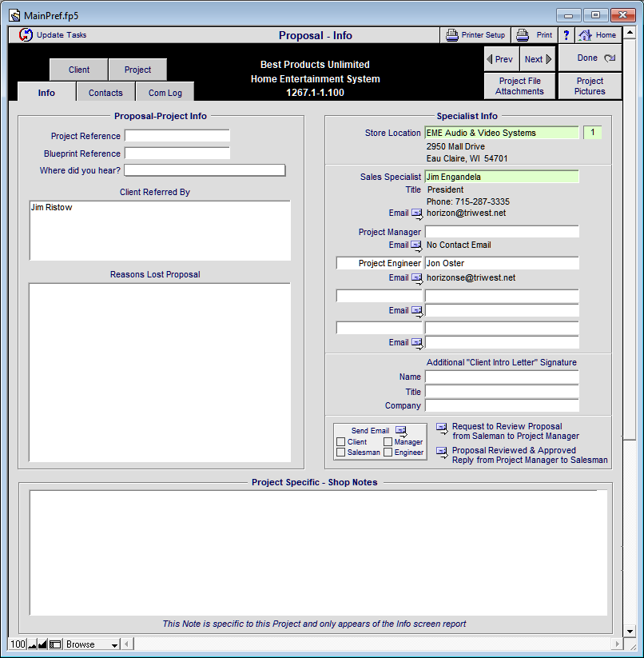
Task: Click the vertical scrollbar up arrow
Action: [630, 32]
